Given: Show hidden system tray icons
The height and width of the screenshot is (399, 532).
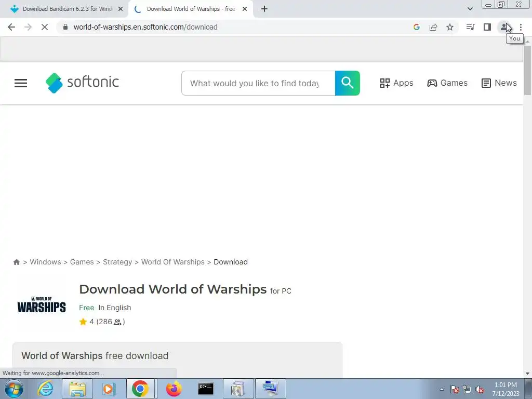Looking at the screenshot, I should pos(442,389).
